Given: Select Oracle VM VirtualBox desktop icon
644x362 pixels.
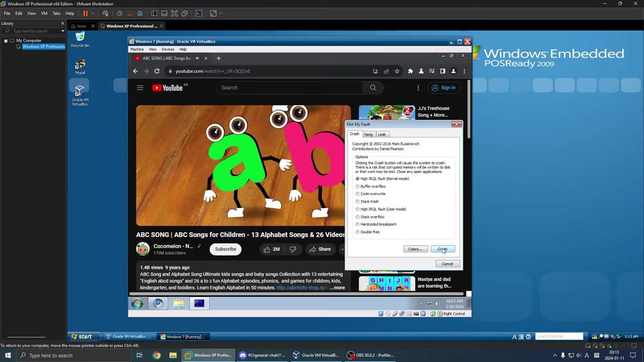Looking at the screenshot, I should (80, 96).
